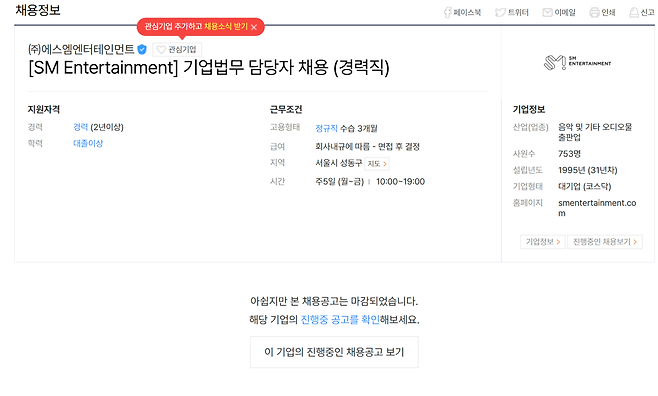Click the 10:00~19:00 working hours text
This screenshot has height=396, width=658.
point(400,182)
